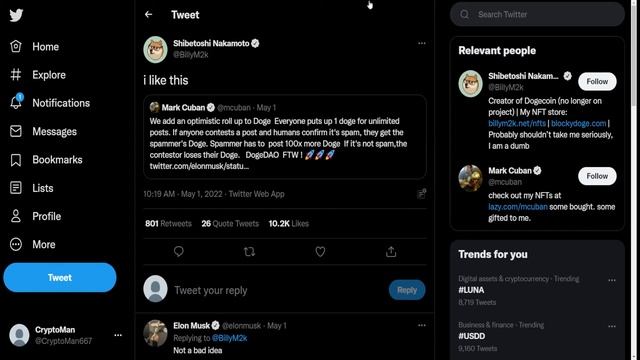640x360 pixels.
Task: Follow Mark Cuban
Action: (x=597, y=176)
